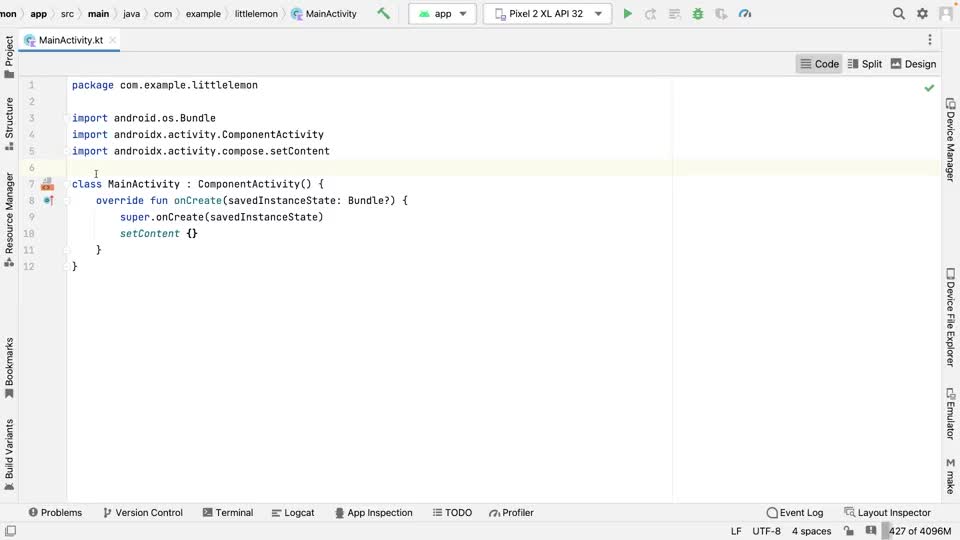Open the app run configuration dropdown
This screenshot has width=960, height=540.
point(442,14)
